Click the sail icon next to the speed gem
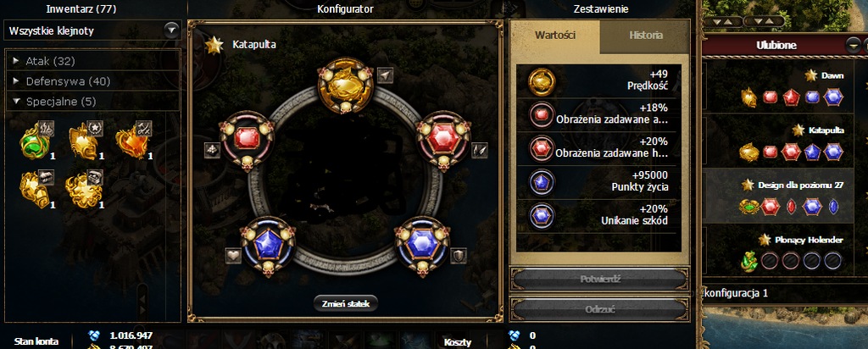 coord(385,75)
